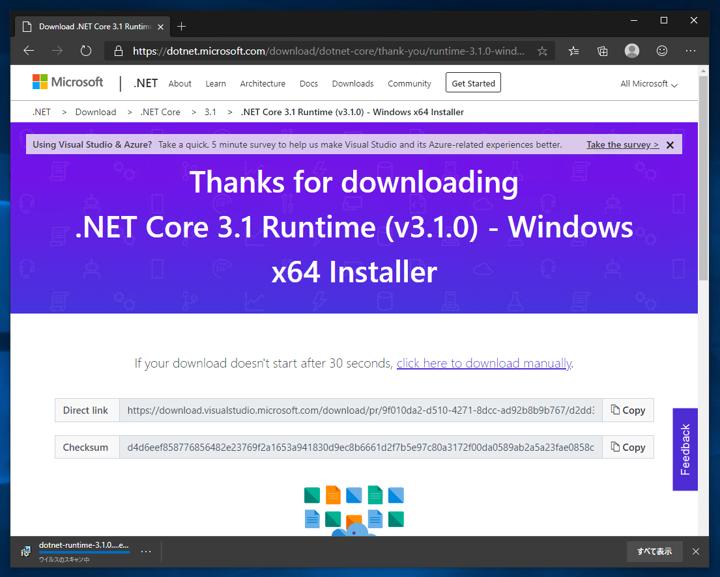Click the .NET Core breadcrumb link
Image resolution: width=720 pixels, height=577 pixels.
pos(160,112)
